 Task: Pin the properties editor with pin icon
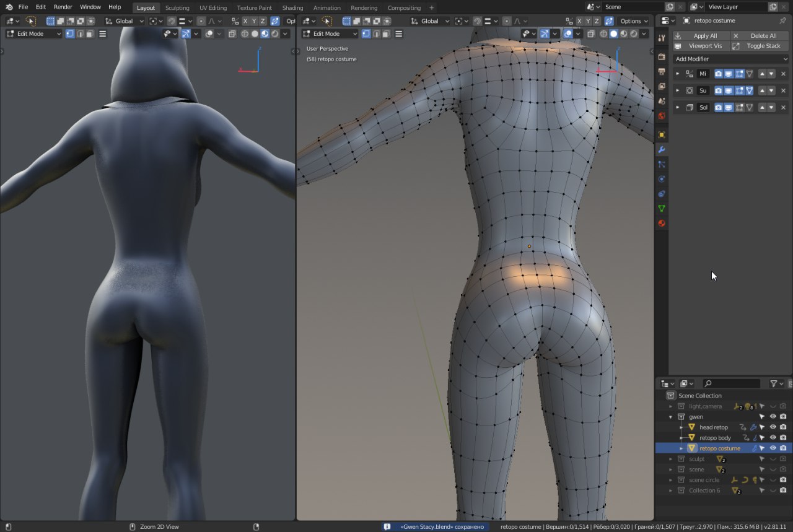point(782,20)
